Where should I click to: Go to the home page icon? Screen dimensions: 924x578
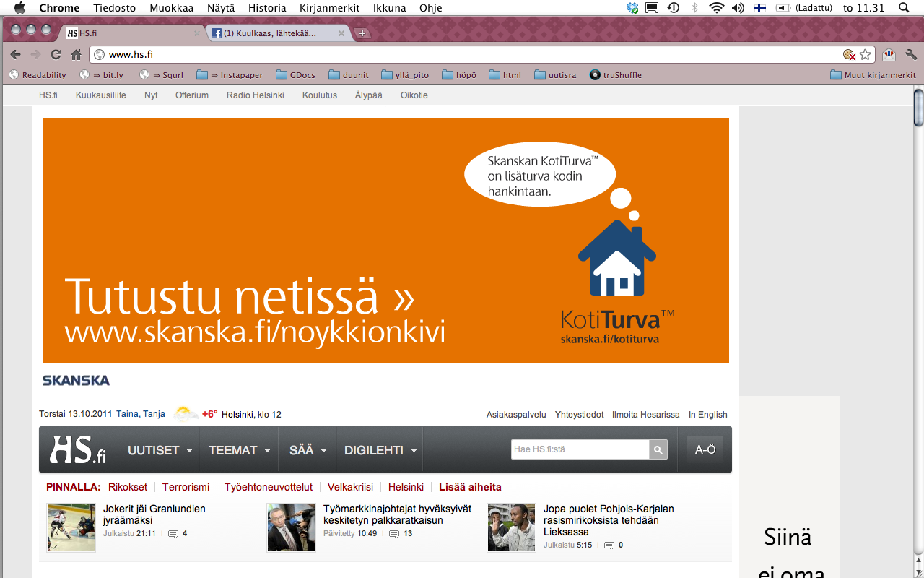[76, 54]
